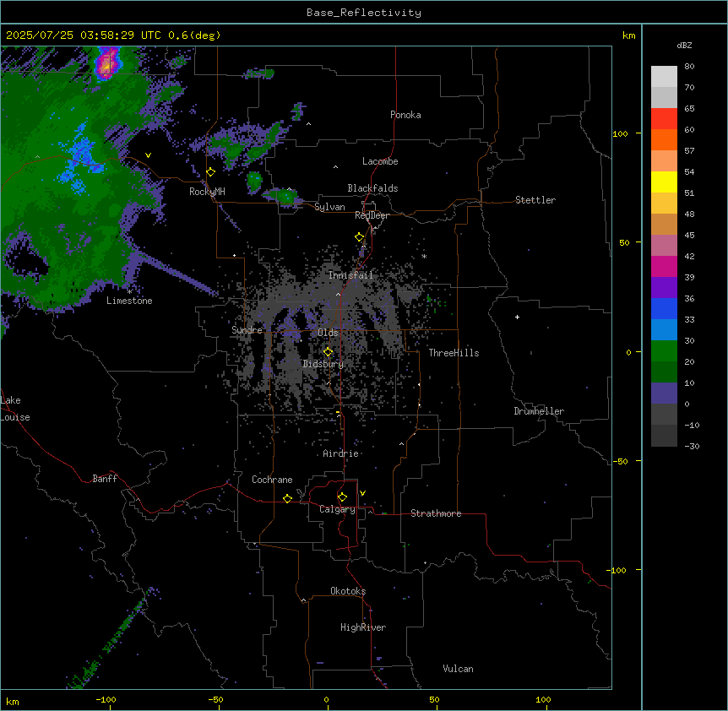The height and width of the screenshot is (711, 728).
Task: Click the Stettler label
Action: tap(535, 200)
